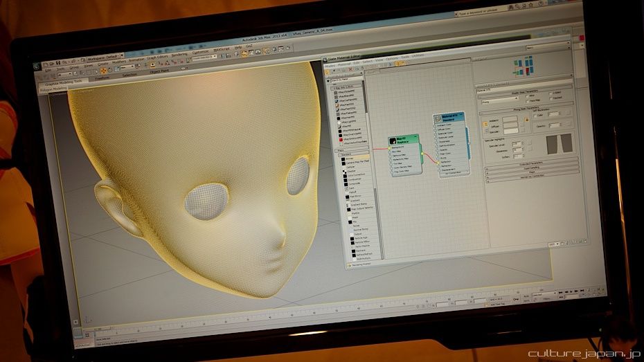Viewport: 644px width, 362px height.
Task: Switch to the Freeform ribbon tab
Action: (x=102, y=78)
